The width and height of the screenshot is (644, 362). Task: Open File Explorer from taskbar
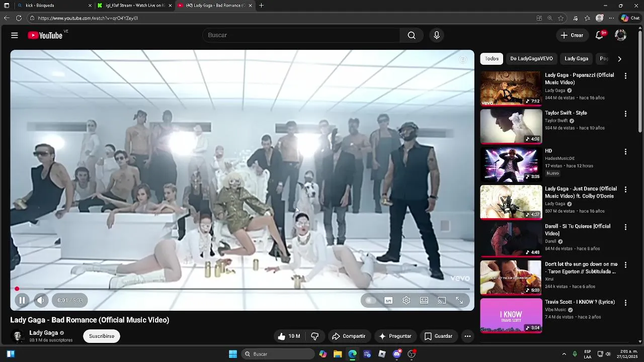[x=338, y=354]
